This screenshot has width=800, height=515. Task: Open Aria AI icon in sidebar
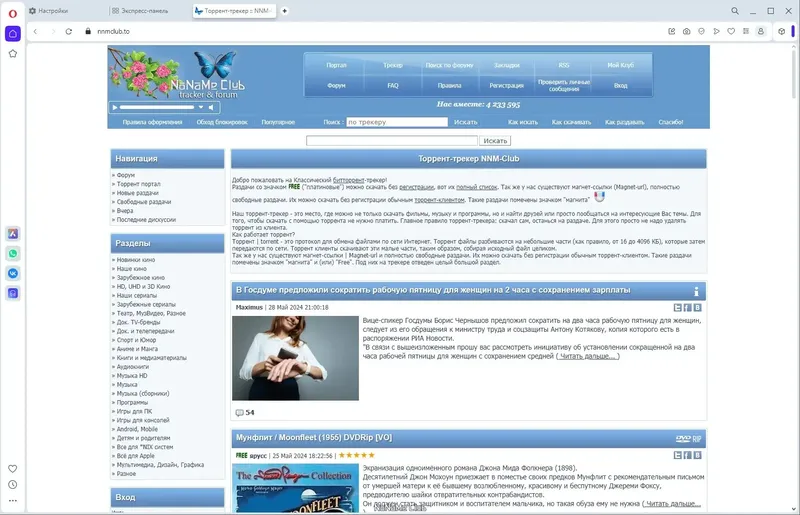point(13,234)
